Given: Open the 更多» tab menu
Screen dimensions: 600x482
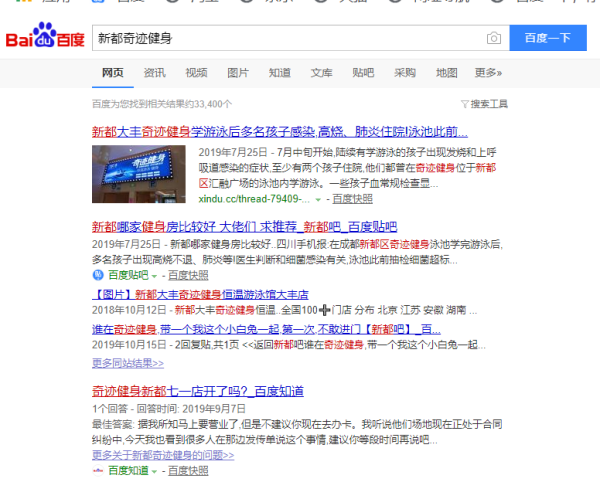Looking at the screenshot, I should [488, 73].
